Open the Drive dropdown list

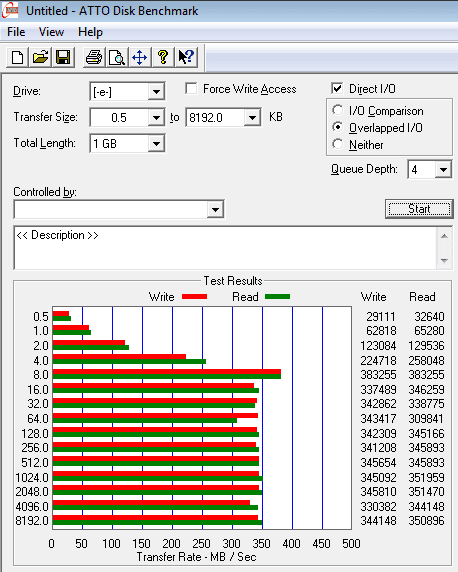156,92
